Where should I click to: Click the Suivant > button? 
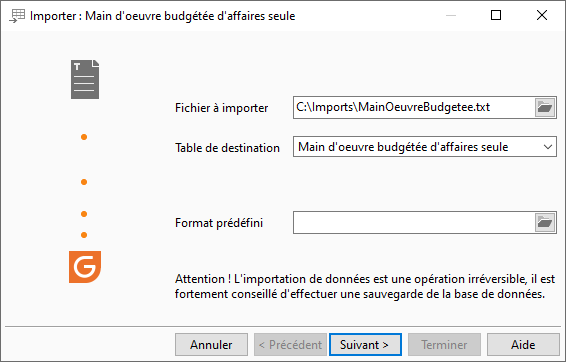point(365,345)
